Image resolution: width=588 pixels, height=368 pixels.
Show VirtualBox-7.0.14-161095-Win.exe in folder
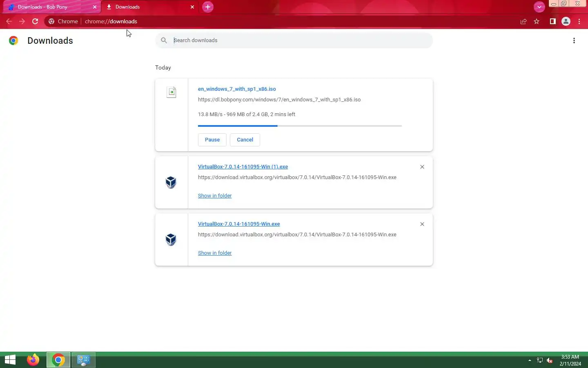coord(215,253)
